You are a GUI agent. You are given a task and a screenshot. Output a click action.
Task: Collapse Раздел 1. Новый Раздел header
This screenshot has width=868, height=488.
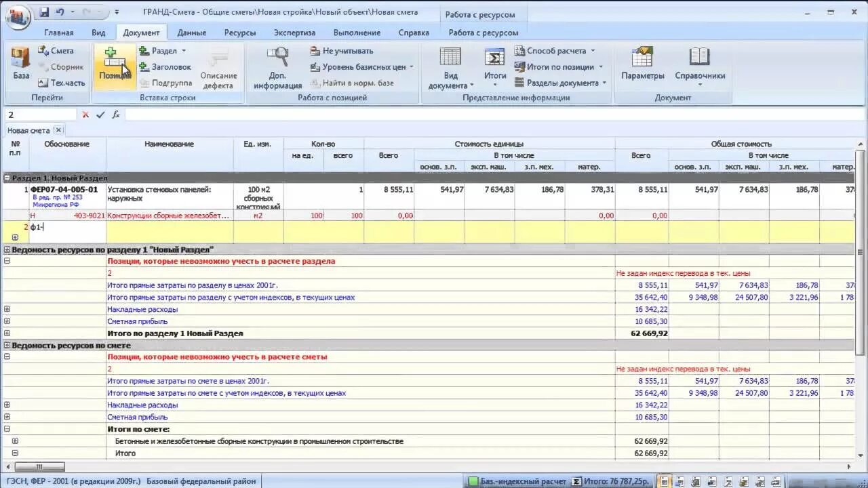[7, 178]
